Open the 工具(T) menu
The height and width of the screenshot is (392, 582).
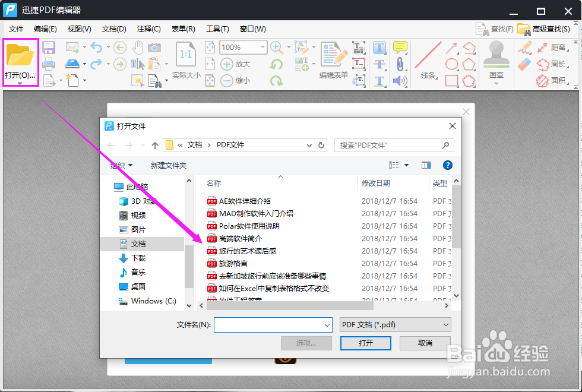(x=217, y=29)
